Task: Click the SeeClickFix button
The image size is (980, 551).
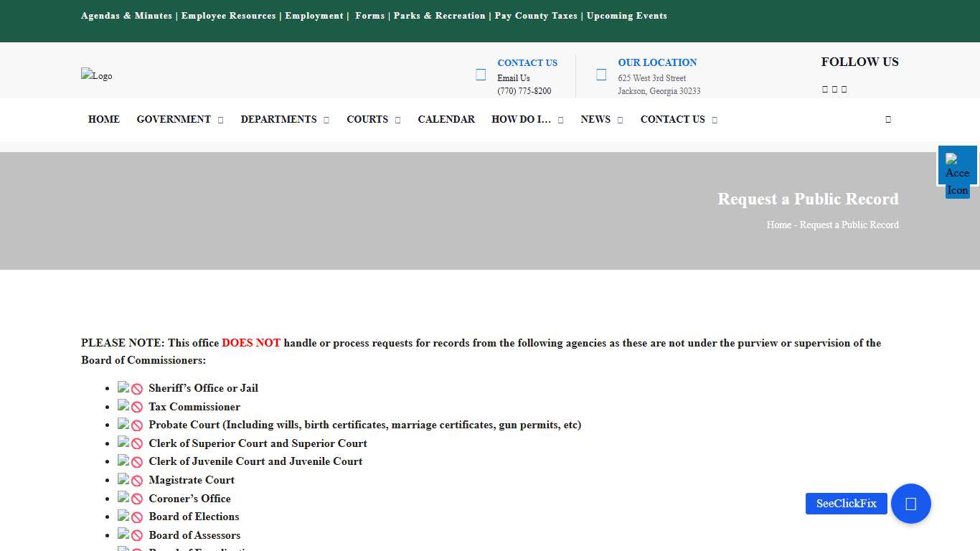Action: click(846, 504)
